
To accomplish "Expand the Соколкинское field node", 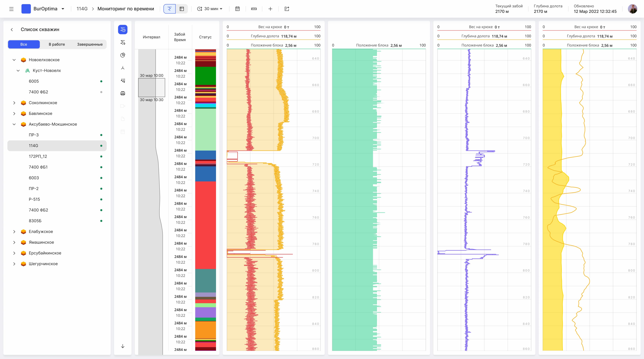I will tap(14, 103).
